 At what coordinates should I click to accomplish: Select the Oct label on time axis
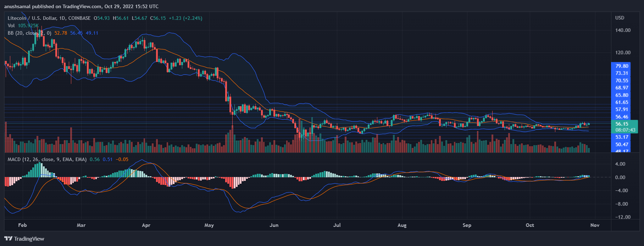[530, 225]
